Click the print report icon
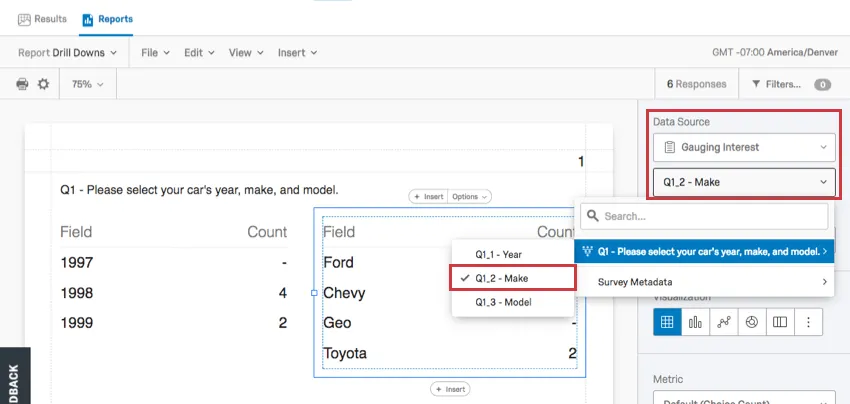 click(22, 85)
